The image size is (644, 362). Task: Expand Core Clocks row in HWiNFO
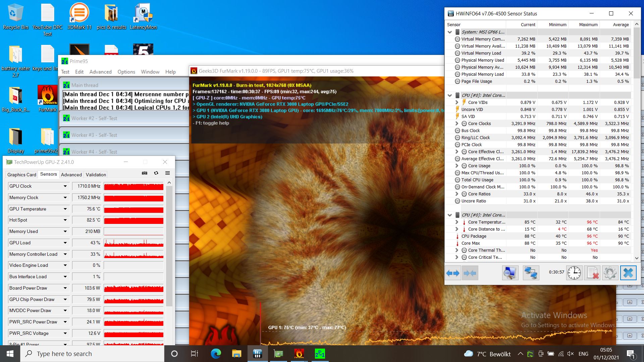[457, 124]
